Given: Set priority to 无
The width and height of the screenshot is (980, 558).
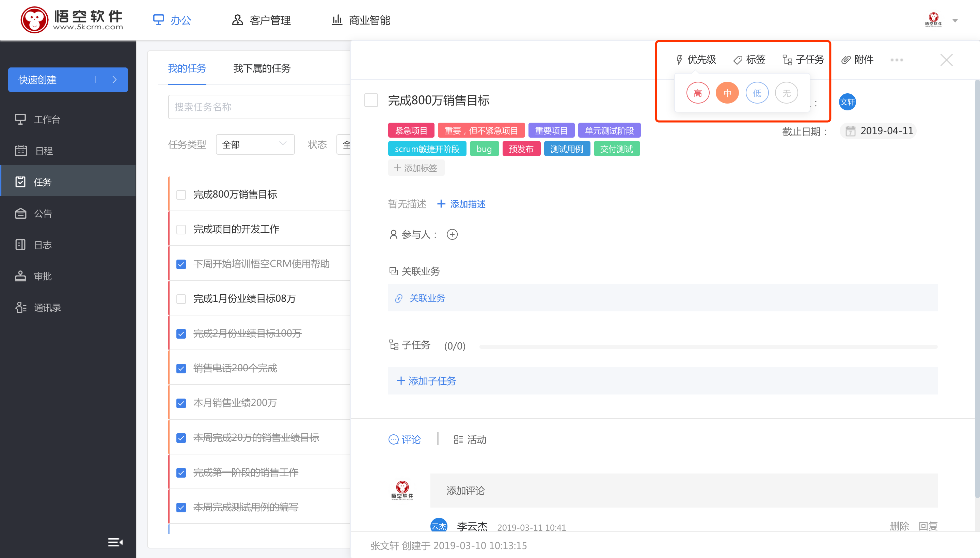Looking at the screenshot, I should 786,93.
